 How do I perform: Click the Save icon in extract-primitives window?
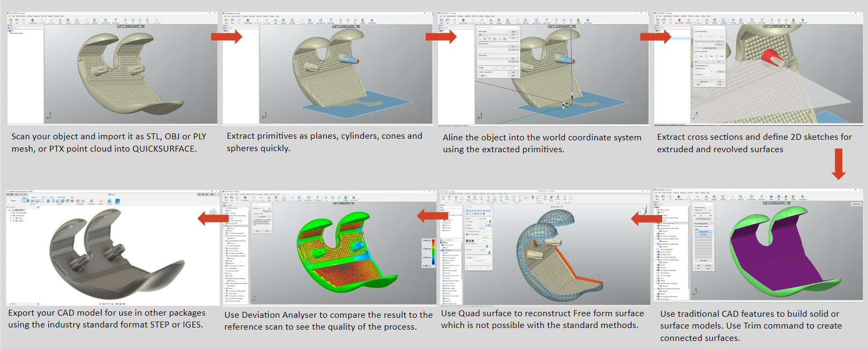pos(232,20)
